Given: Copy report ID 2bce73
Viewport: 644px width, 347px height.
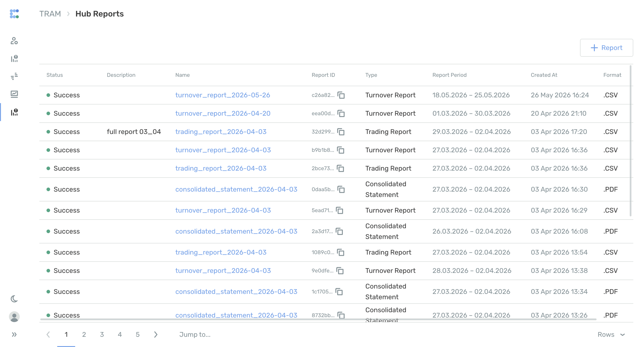Looking at the screenshot, I should click(x=340, y=169).
